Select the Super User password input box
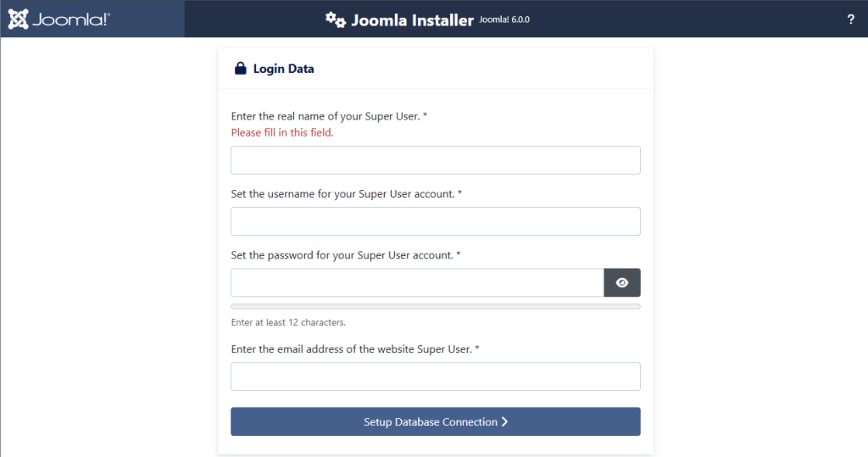The height and width of the screenshot is (457, 868). [x=417, y=283]
